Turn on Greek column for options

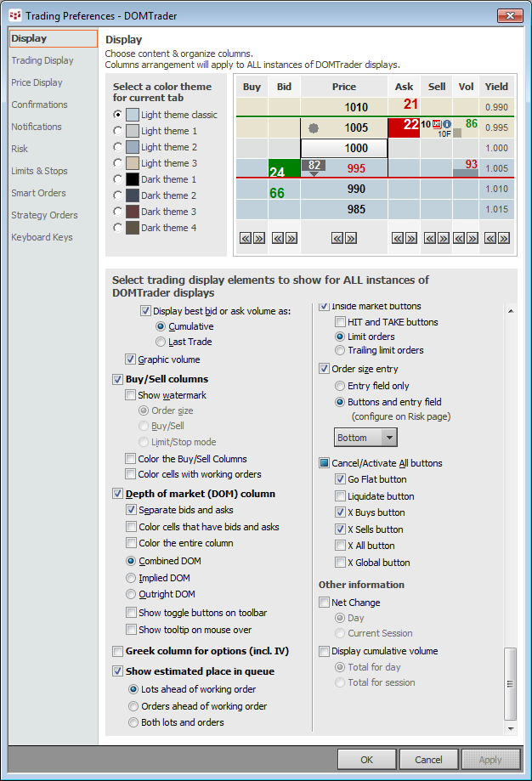[x=118, y=651]
